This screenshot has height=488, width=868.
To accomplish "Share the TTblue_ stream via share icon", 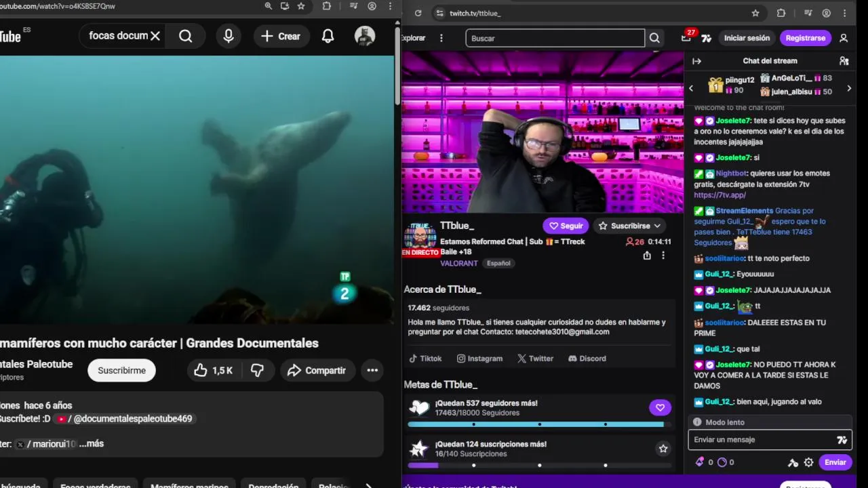I will click(647, 256).
